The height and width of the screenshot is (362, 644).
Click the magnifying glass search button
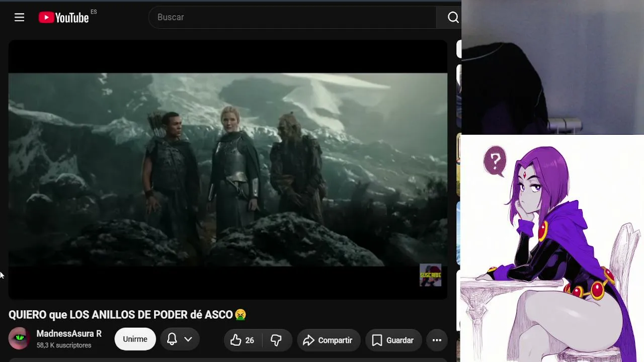[453, 18]
